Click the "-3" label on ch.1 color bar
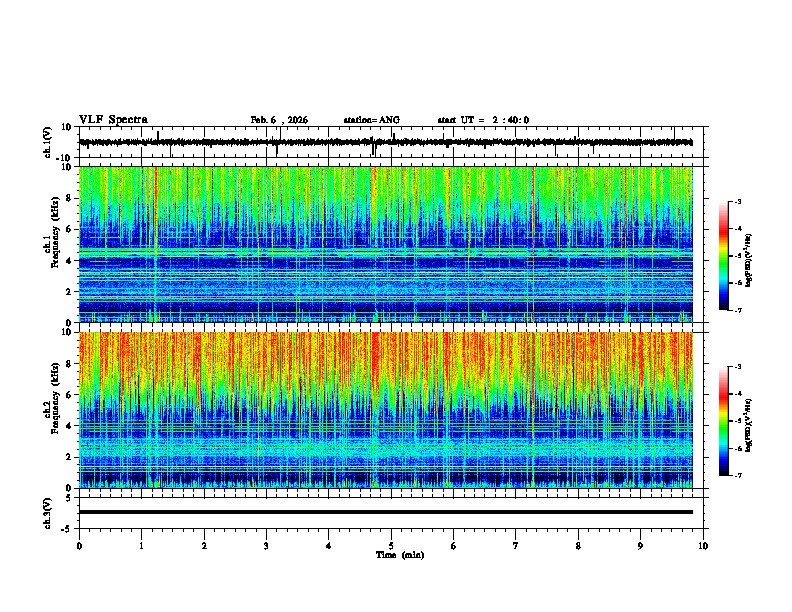Viewport: 792px width, 612px height. [738, 201]
